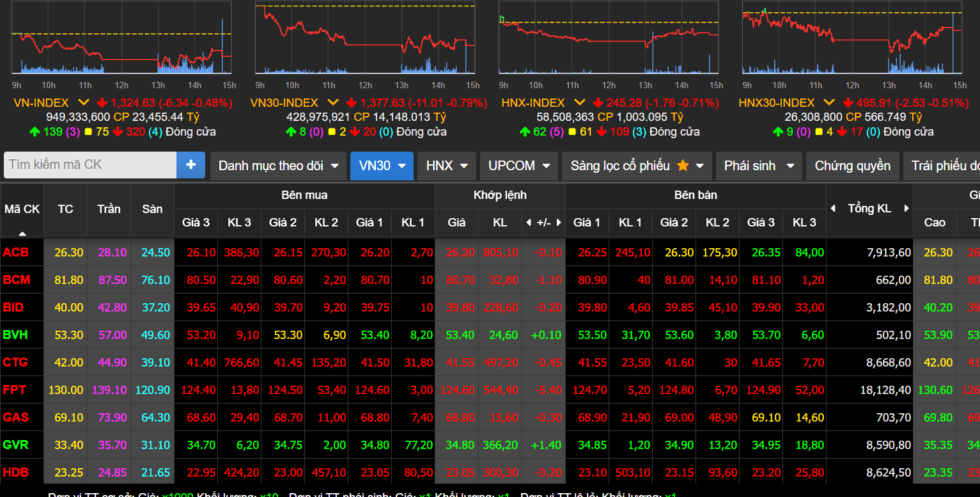This screenshot has height=497, width=980.
Task: Click the Cao column header
Action: [935, 223]
